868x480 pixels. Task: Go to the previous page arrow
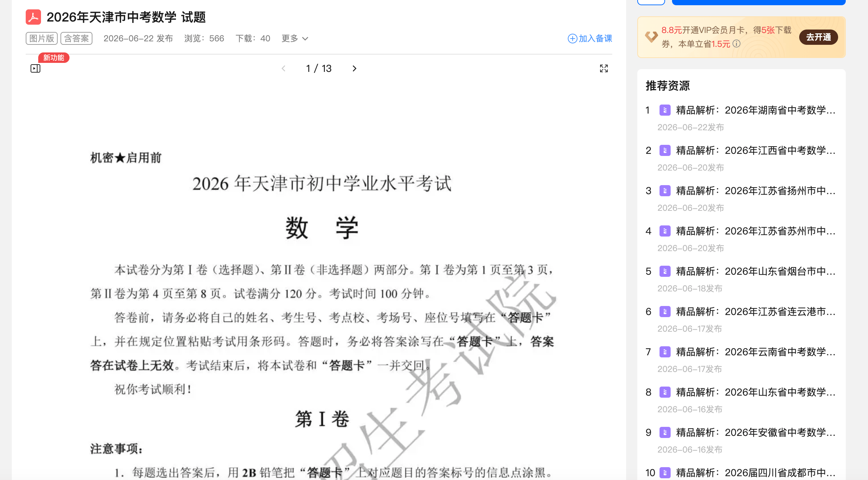point(284,68)
